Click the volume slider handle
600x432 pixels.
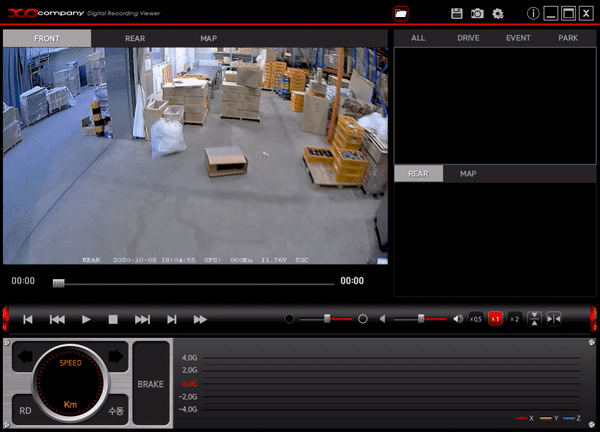coord(421,318)
